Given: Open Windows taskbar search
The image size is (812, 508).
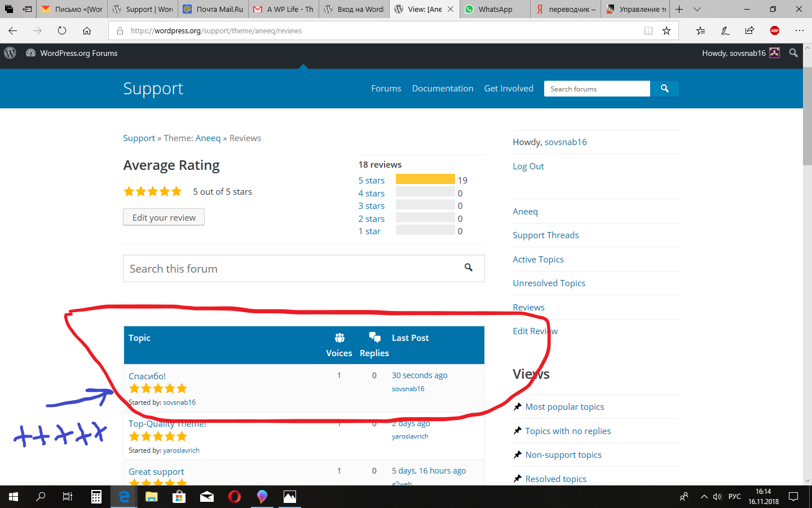Looking at the screenshot, I should 41,497.
